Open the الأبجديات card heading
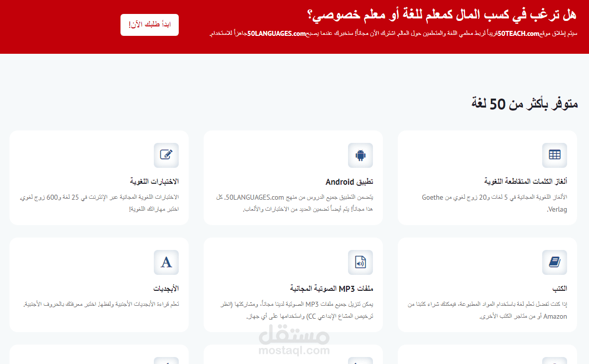The image size is (589, 364). (x=166, y=288)
